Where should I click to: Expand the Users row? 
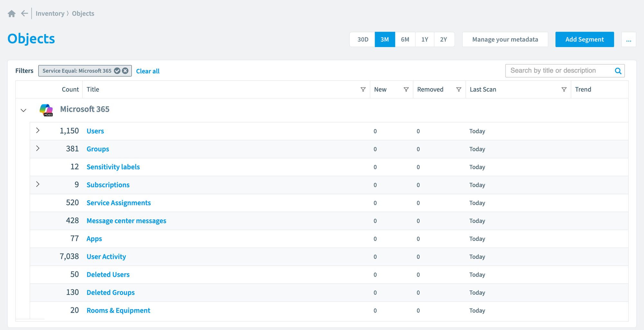click(x=38, y=130)
